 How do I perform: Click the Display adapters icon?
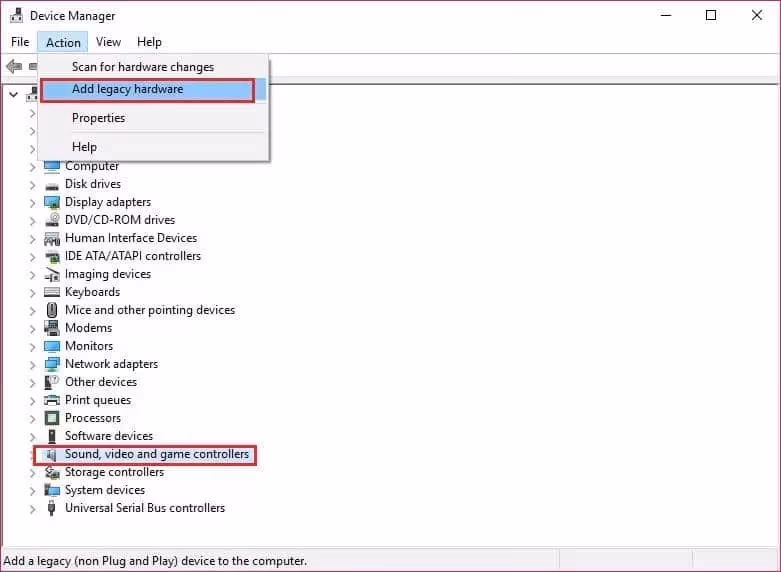[x=52, y=202]
